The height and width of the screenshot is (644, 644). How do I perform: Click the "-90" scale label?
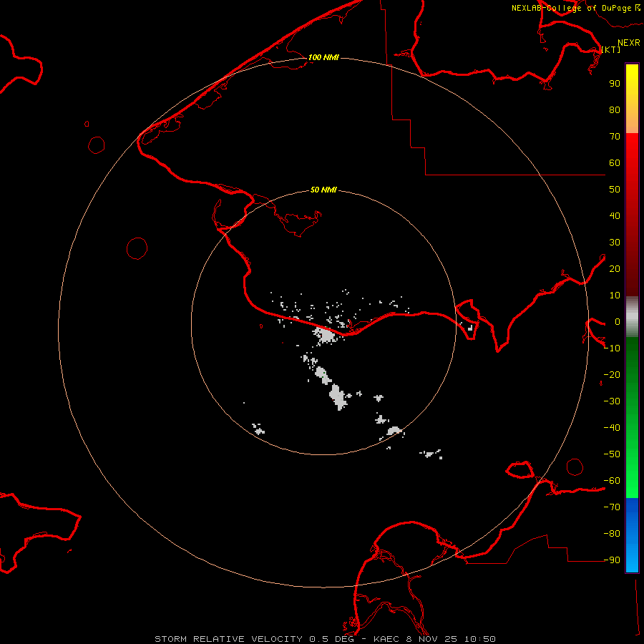click(612, 560)
